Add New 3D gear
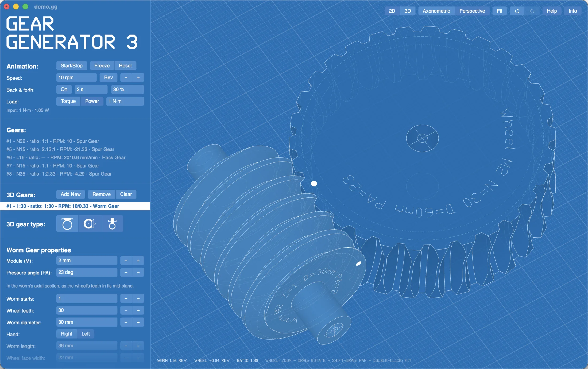The height and width of the screenshot is (369, 588). point(71,194)
